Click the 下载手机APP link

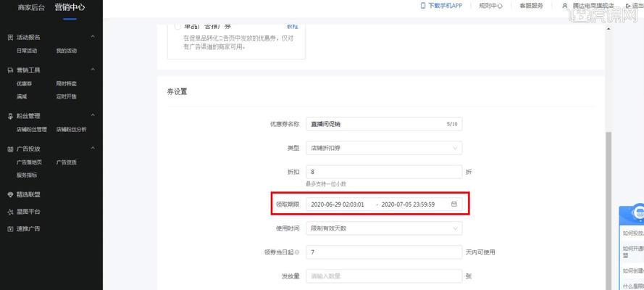click(x=446, y=6)
